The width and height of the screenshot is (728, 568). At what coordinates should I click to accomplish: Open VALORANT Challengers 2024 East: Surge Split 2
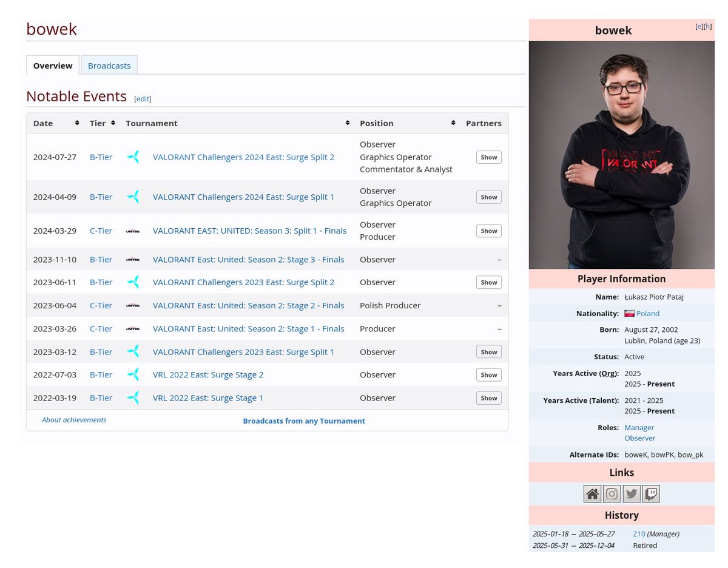tap(243, 157)
